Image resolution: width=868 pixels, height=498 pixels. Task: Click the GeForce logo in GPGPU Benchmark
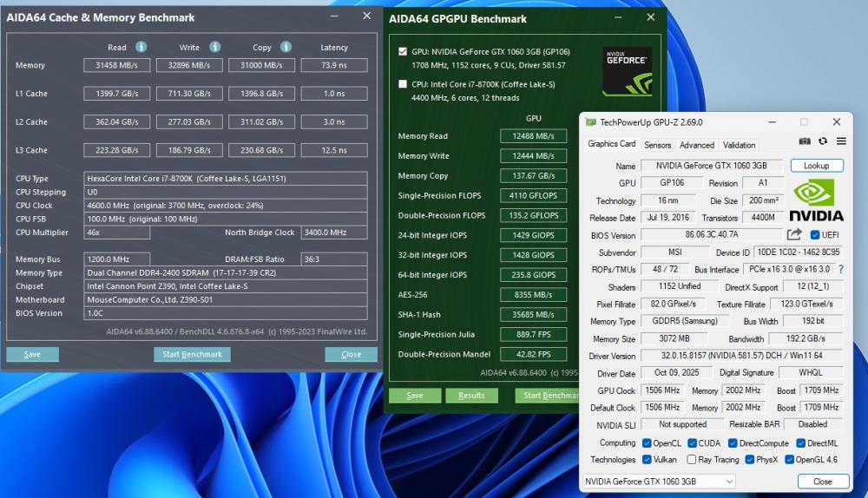(x=627, y=71)
